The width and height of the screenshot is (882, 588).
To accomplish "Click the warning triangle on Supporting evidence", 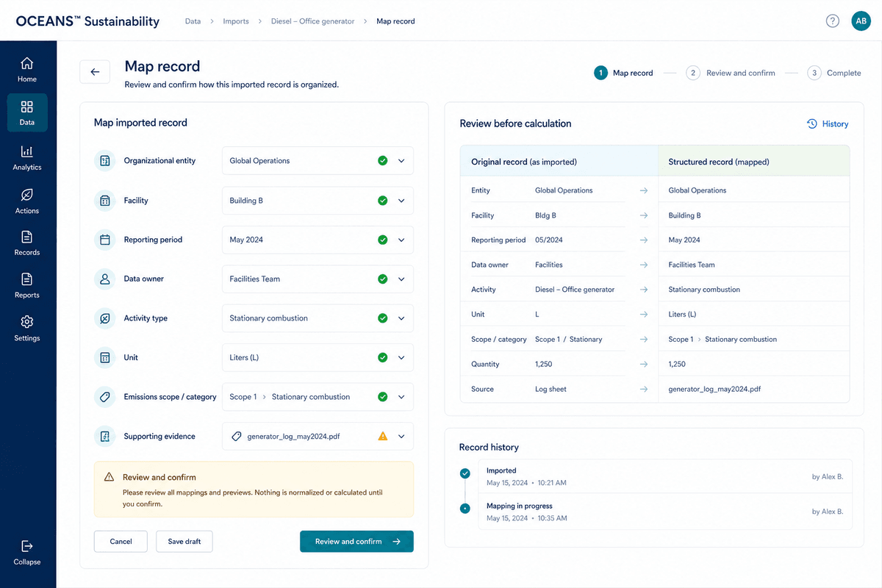I will [x=382, y=436].
